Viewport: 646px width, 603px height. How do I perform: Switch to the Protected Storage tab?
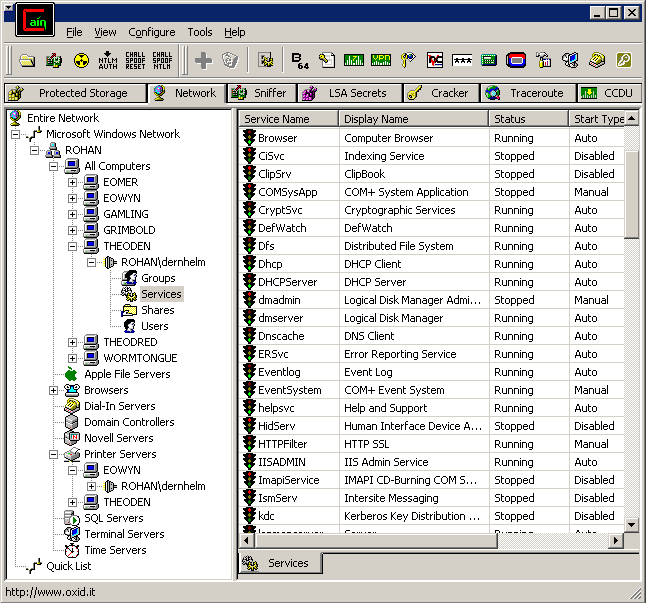point(75,93)
